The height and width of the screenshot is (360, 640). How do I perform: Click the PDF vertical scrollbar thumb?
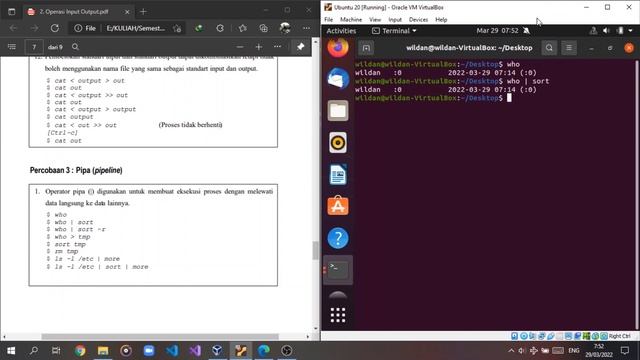coord(315,250)
